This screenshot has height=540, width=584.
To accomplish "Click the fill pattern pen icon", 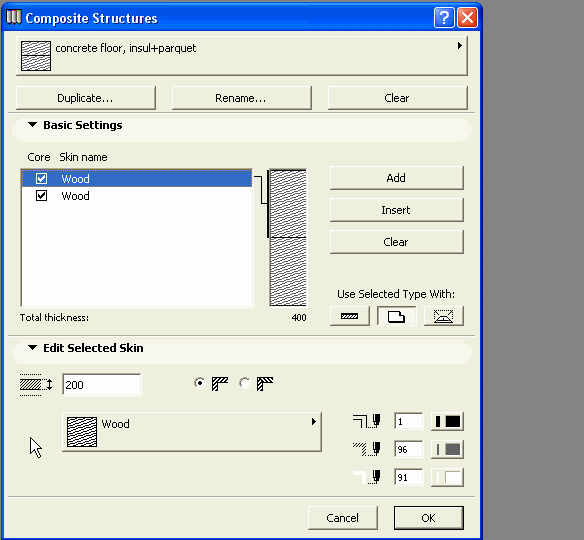I will point(367,449).
